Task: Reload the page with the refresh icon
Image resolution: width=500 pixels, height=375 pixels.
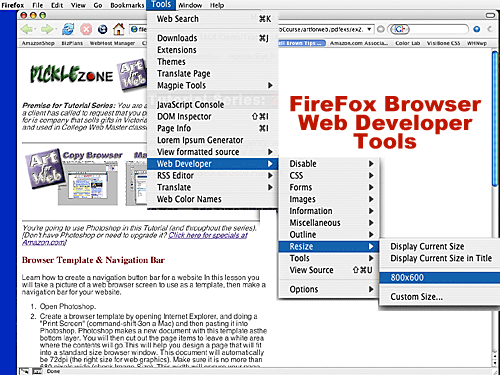Action: point(68,29)
